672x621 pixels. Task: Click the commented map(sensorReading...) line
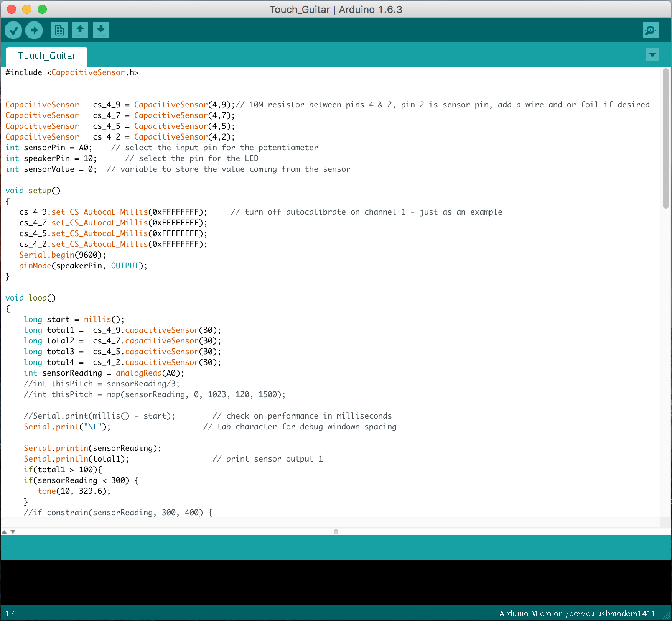tap(155, 394)
